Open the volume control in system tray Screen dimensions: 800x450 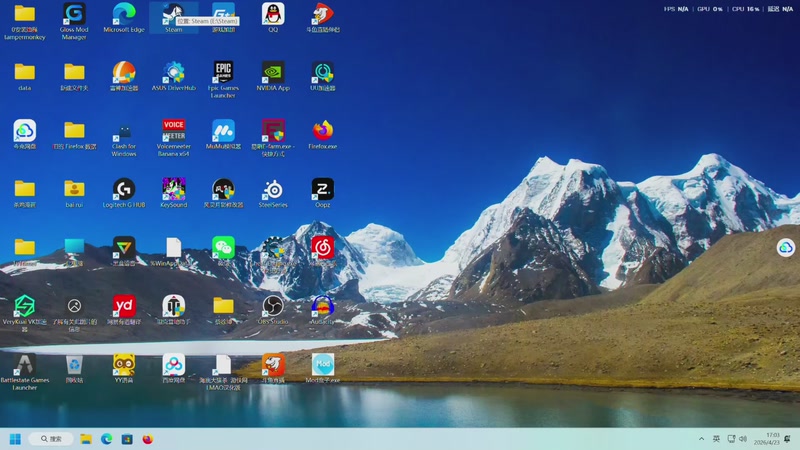tap(743, 439)
